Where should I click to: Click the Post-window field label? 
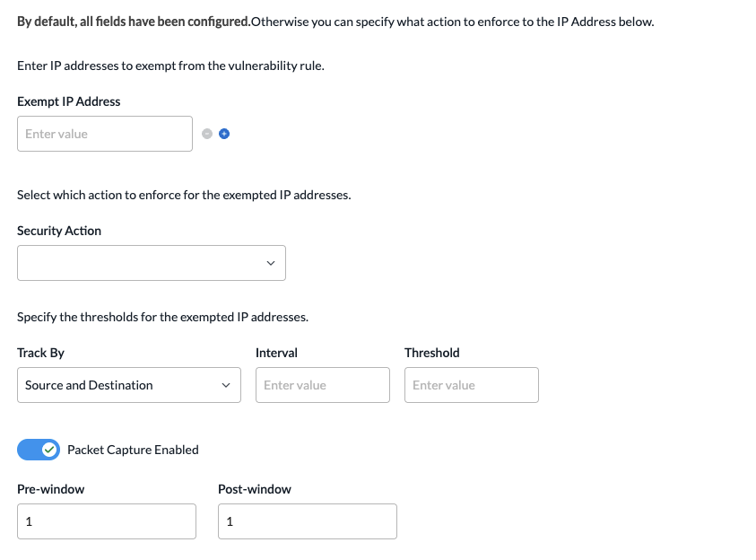tap(255, 489)
